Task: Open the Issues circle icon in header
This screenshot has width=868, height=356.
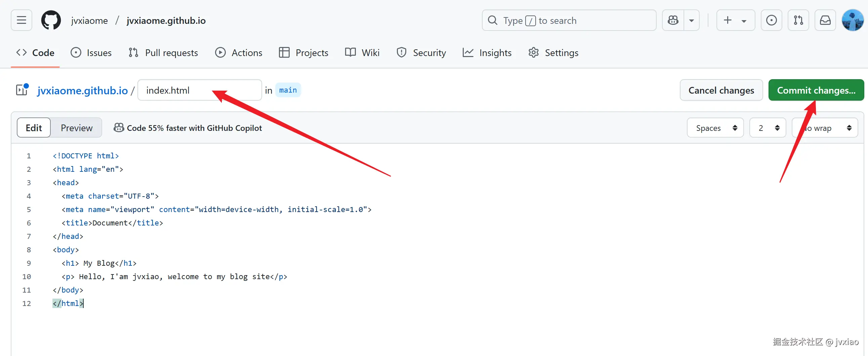Action: [x=771, y=20]
